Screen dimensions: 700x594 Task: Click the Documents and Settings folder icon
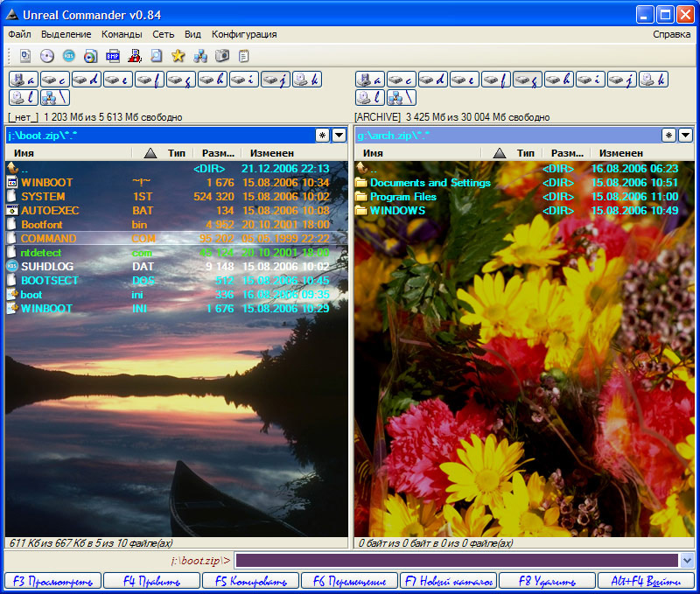tap(360, 183)
